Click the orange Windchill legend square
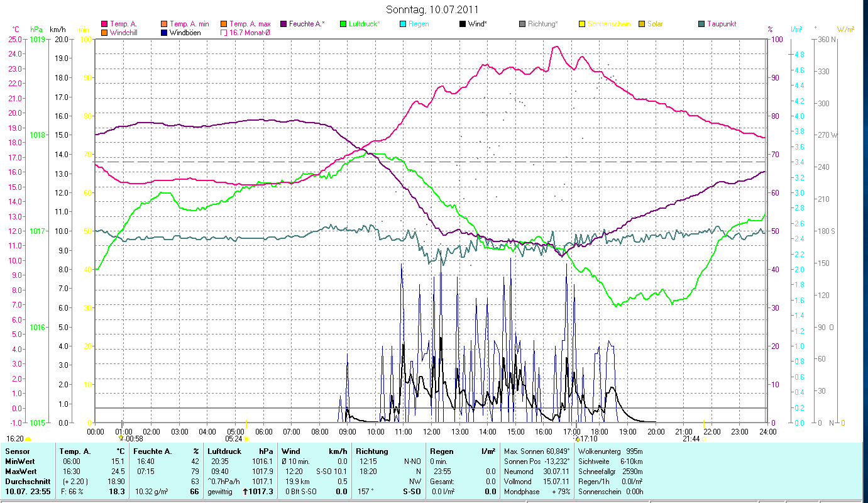Image resolution: width=868 pixels, height=503 pixels. pyautogui.click(x=104, y=33)
